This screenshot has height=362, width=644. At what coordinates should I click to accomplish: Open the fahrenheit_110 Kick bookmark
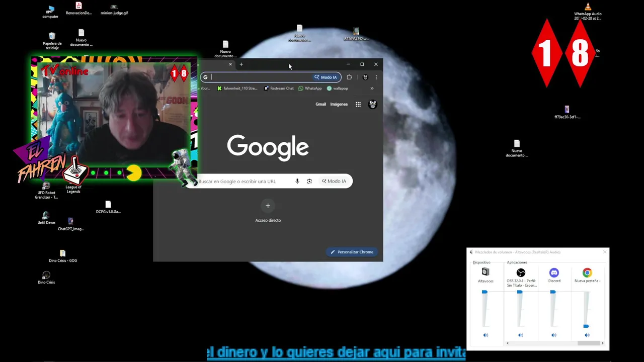pos(237,88)
